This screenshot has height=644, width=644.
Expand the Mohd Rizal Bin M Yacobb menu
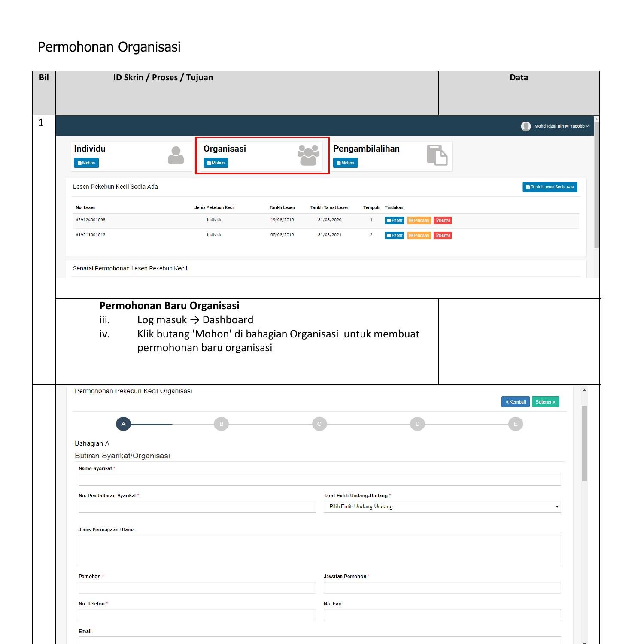pyautogui.click(x=559, y=126)
